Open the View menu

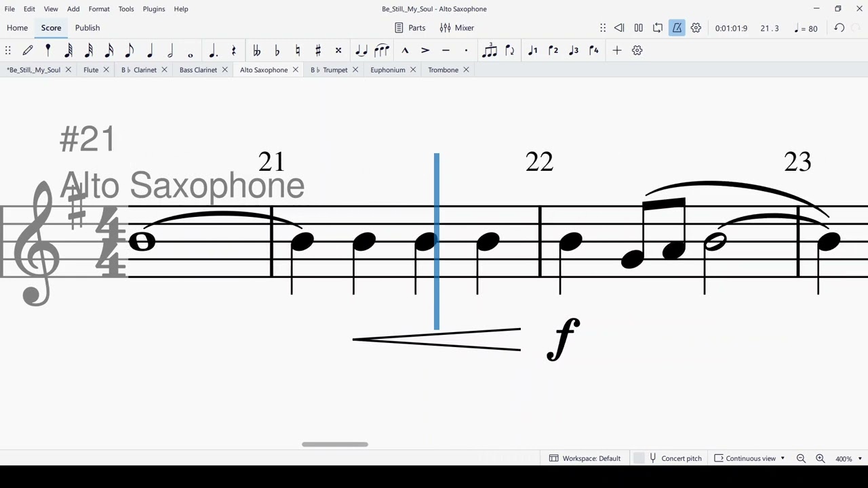51,9
